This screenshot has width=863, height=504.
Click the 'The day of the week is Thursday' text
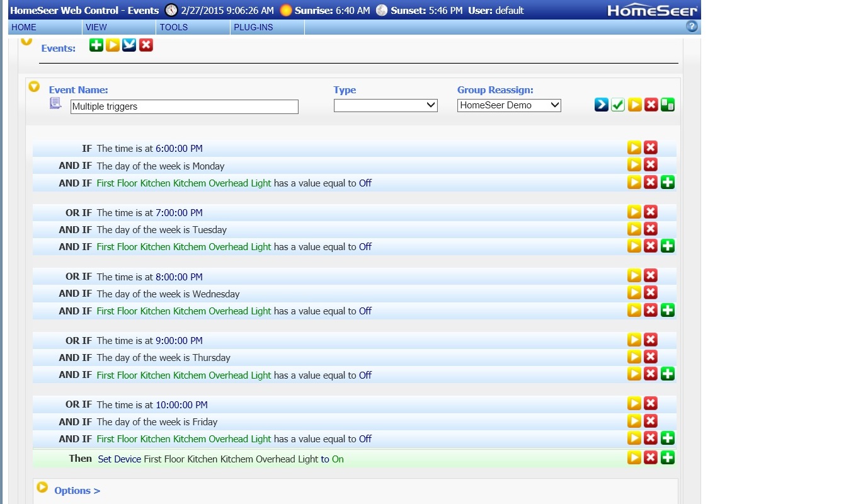click(x=164, y=358)
